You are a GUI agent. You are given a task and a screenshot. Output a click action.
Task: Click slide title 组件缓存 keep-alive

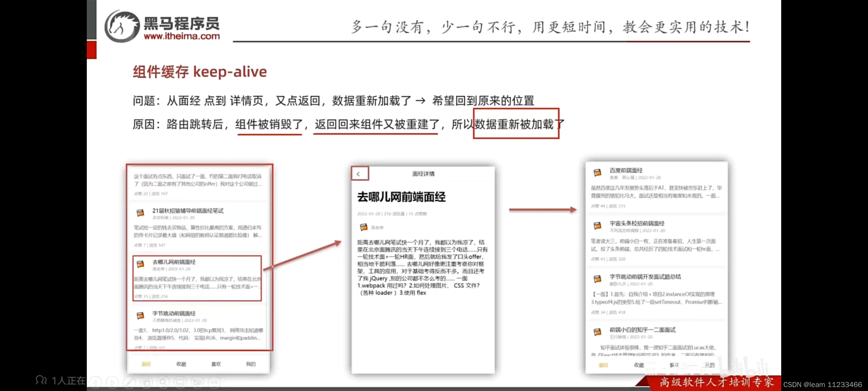coord(200,72)
